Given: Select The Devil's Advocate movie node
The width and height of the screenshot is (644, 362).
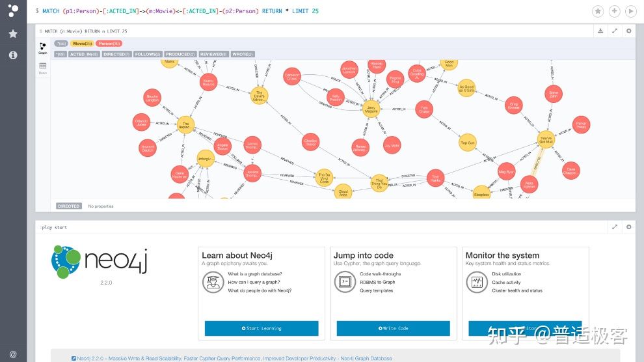Looking at the screenshot, I should [259, 96].
